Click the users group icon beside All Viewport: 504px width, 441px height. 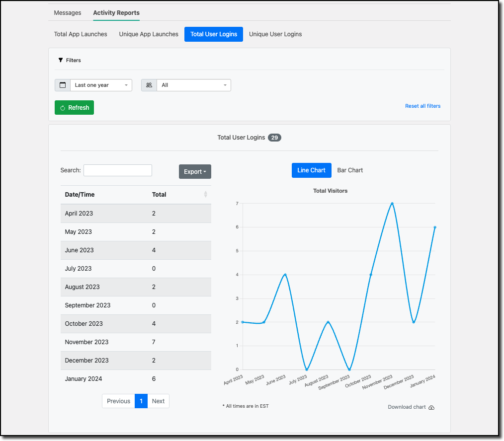tap(149, 85)
